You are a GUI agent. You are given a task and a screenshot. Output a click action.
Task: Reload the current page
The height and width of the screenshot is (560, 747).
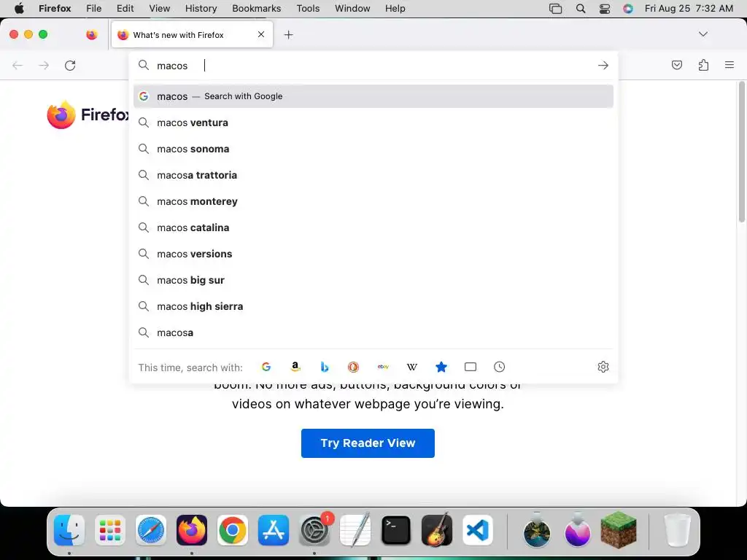[x=70, y=65]
